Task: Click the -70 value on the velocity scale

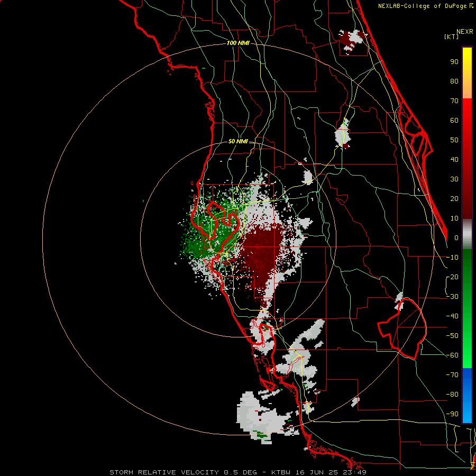Action: [x=452, y=374]
